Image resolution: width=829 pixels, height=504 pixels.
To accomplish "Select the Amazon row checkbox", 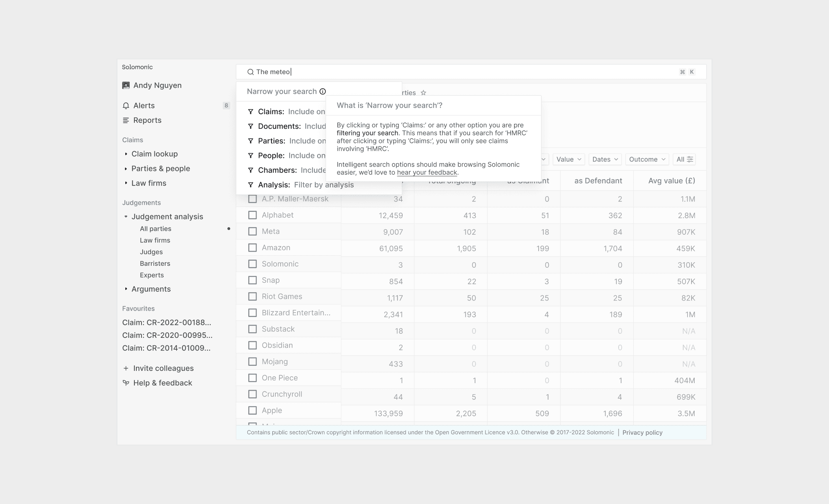I will click(253, 248).
